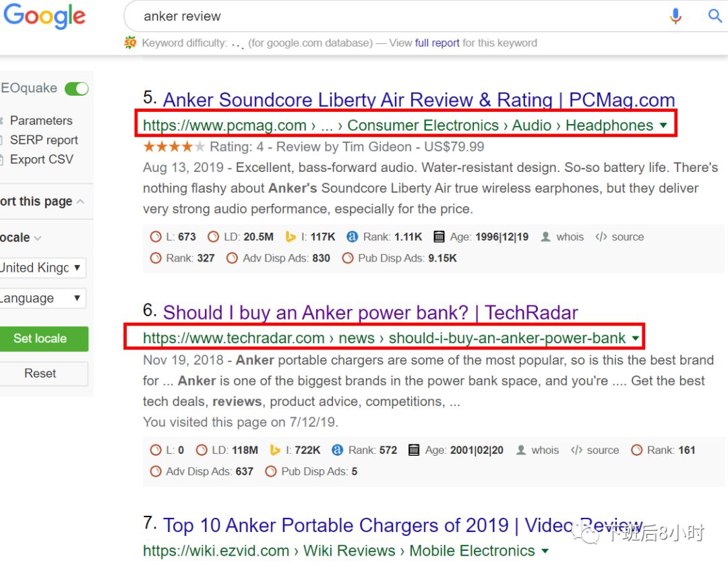Screen dimensions: 728x565
Task: Open the Language dropdown
Action: (42, 298)
